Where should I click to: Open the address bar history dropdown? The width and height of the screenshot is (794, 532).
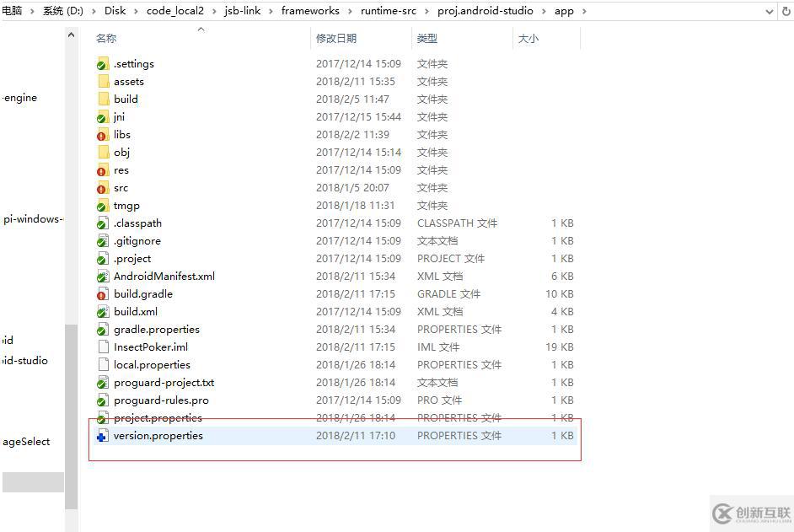(x=770, y=11)
